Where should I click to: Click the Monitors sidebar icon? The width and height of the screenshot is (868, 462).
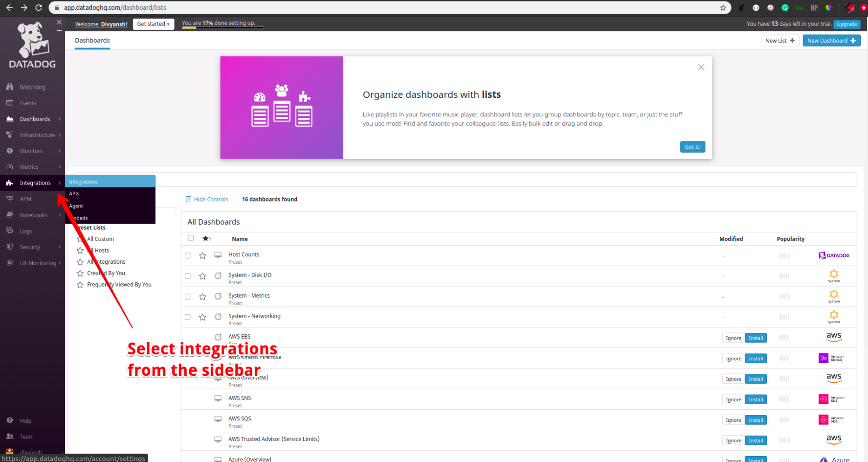(x=10, y=151)
